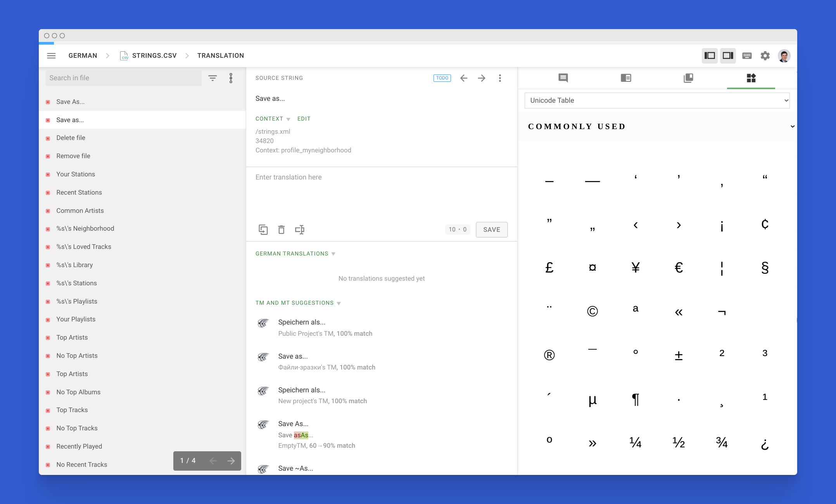Insert the one half fraction
The width and height of the screenshot is (836, 504).
(x=679, y=443)
